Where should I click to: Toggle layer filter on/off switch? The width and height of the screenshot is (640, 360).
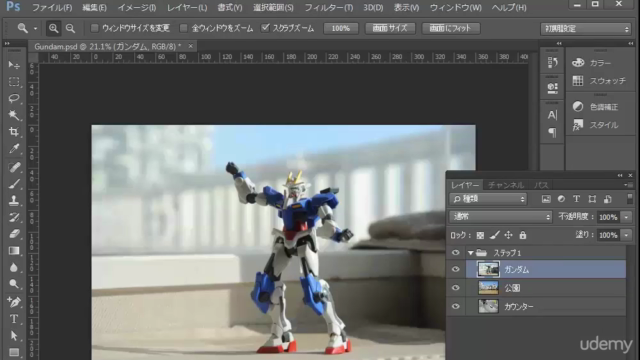click(x=629, y=199)
